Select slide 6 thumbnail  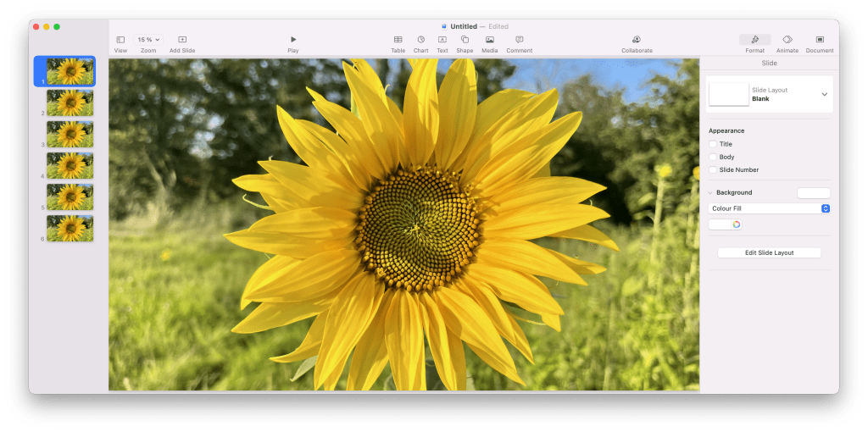pyautogui.click(x=70, y=229)
